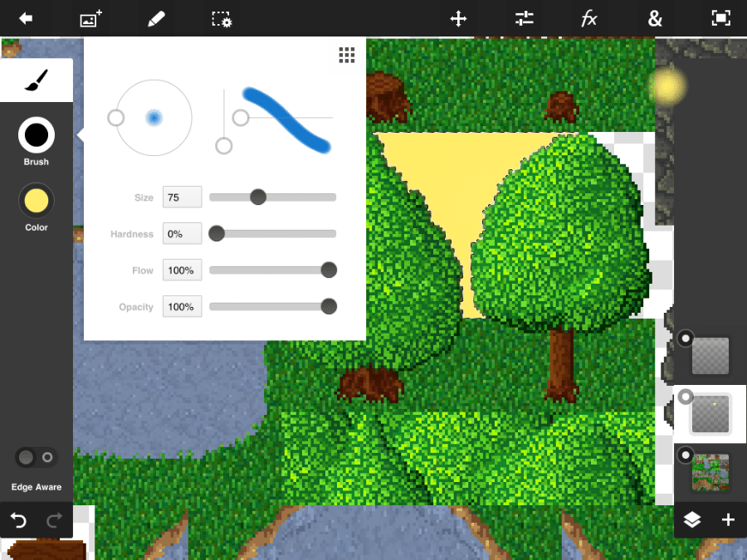The image size is (747, 560).
Task: Open the yellow Color swatch
Action: tap(37, 201)
